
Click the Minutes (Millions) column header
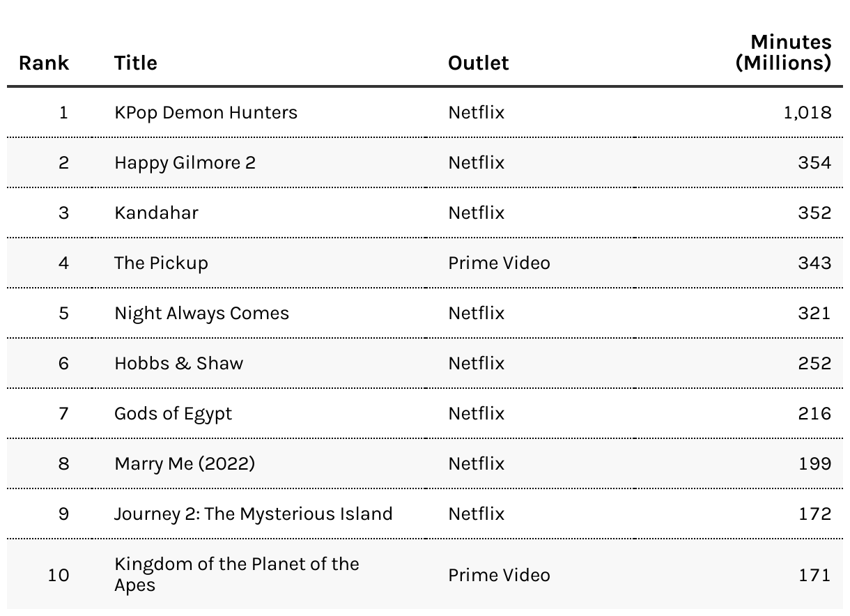(x=784, y=52)
